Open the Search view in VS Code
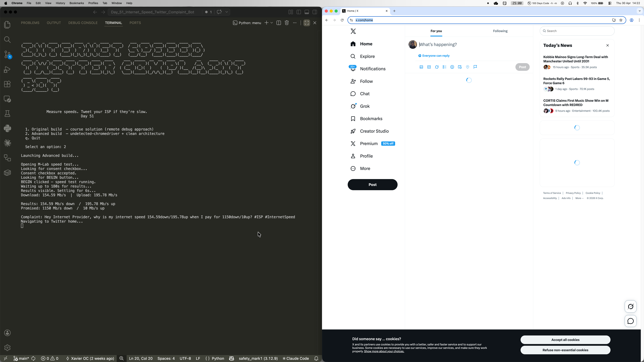Image resolution: width=644 pixels, height=362 pixels. (7, 39)
